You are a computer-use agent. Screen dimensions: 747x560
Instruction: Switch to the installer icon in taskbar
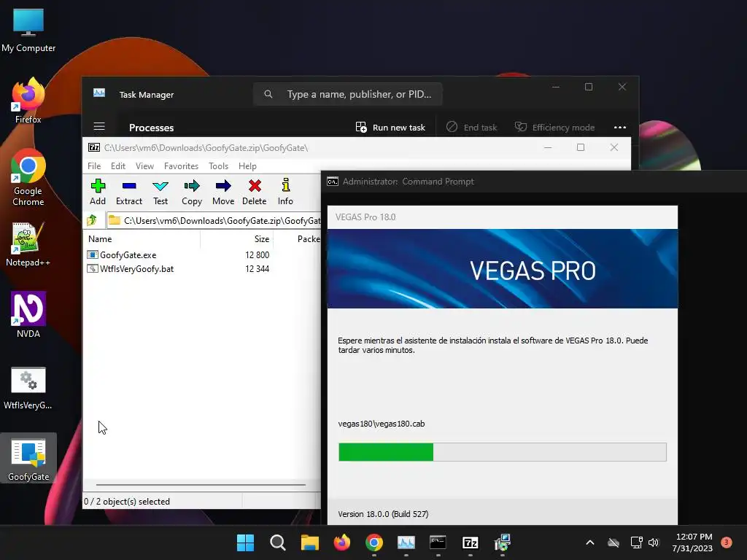[x=503, y=542]
